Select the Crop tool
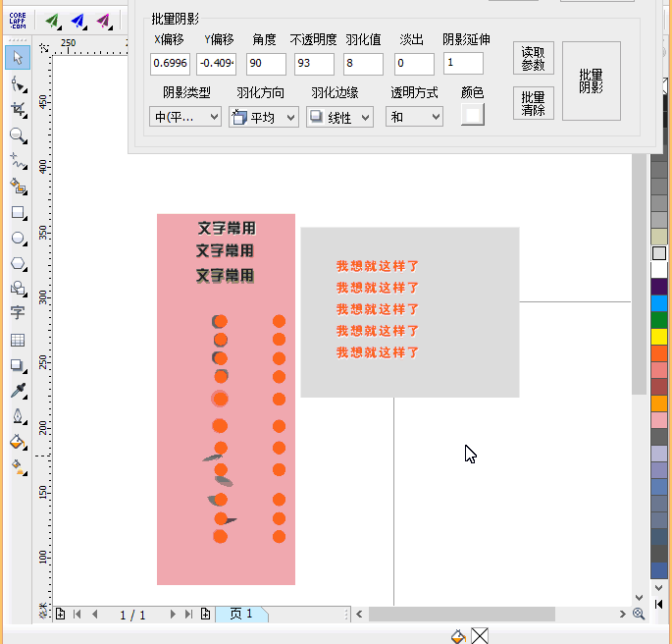 click(18, 110)
